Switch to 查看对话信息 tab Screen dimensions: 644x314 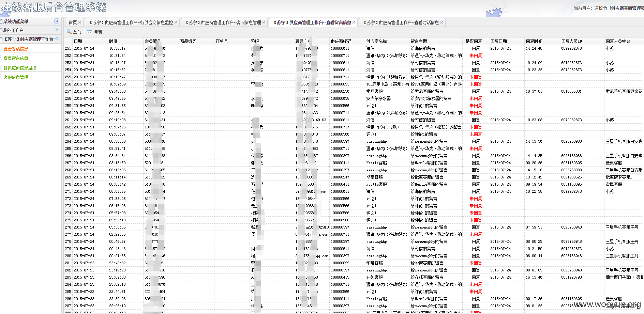click(x=401, y=22)
